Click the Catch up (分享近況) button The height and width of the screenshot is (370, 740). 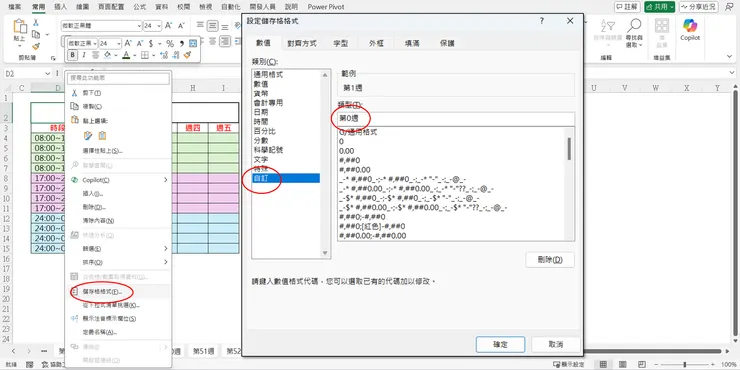(698, 7)
